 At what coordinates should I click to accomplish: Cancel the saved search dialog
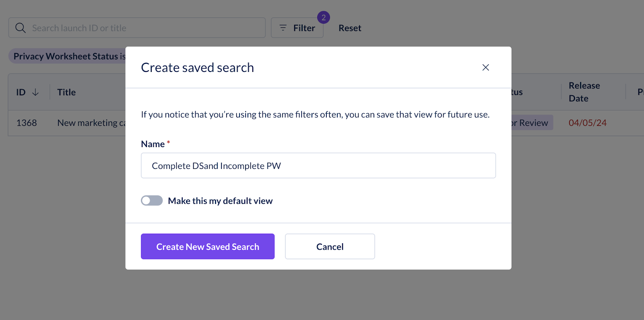click(330, 246)
